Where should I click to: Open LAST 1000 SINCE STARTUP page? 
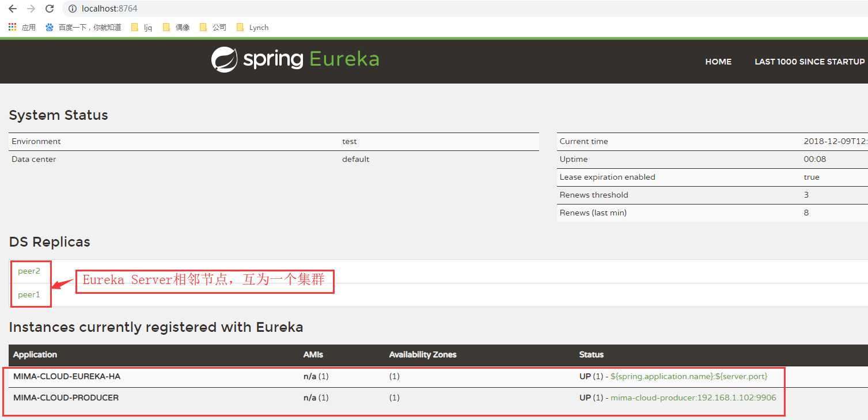810,62
